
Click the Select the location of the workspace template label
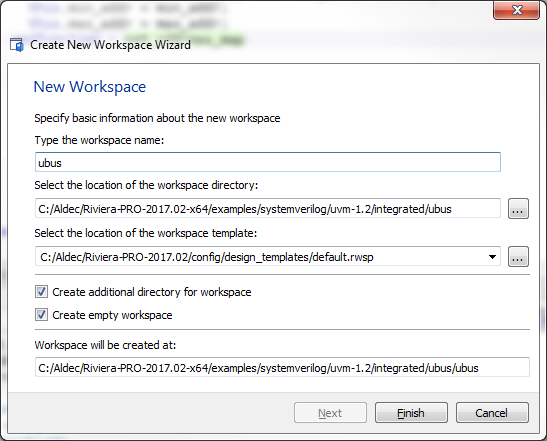[x=145, y=233]
